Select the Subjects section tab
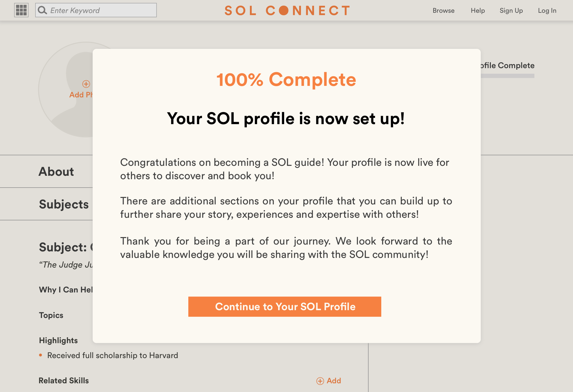 click(64, 204)
